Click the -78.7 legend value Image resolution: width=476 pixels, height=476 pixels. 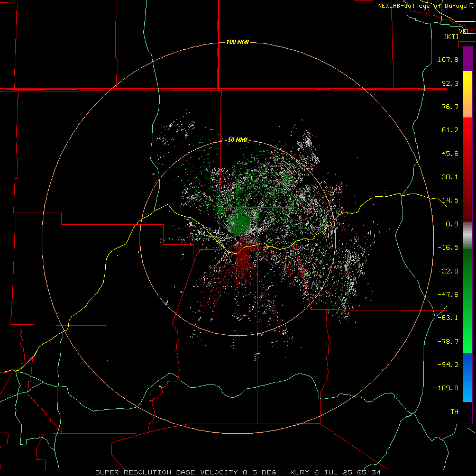(448, 342)
